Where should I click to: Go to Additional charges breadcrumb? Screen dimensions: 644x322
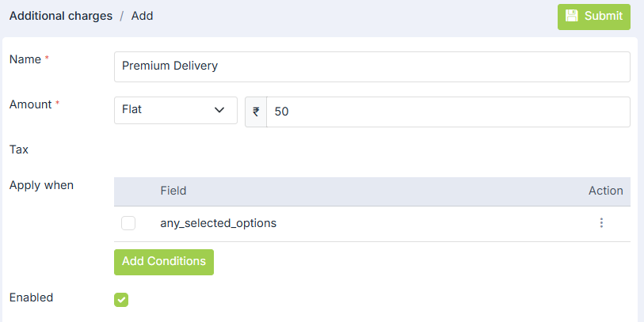tap(60, 16)
